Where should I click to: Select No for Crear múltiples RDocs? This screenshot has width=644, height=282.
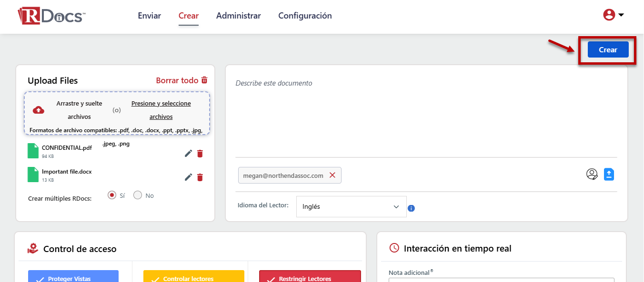tap(137, 194)
